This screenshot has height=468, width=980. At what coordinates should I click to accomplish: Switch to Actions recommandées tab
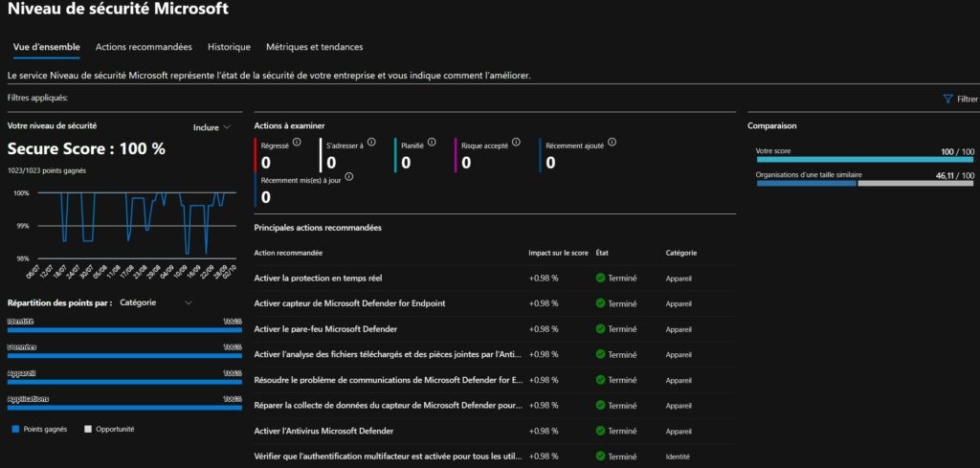(144, 47)
